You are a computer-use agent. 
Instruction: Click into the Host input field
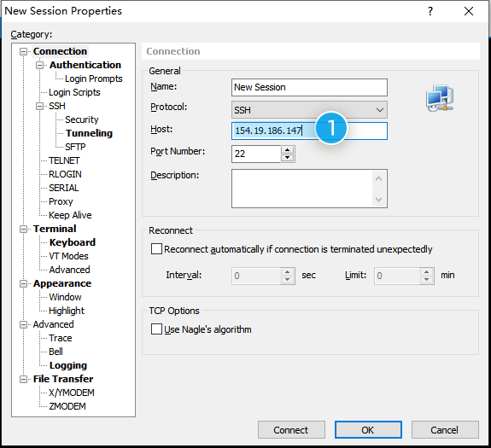(309, 131)
